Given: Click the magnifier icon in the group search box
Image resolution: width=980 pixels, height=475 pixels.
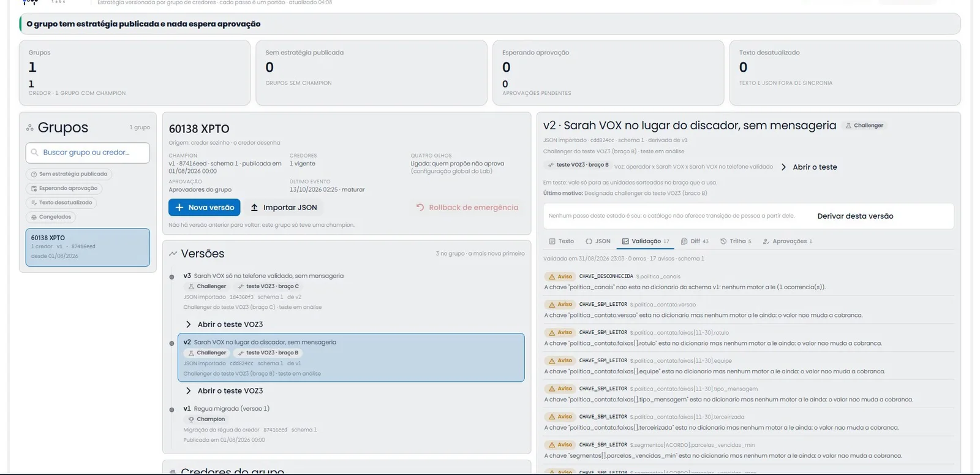Looking at the screenshot, I should (x=35, y=153).
